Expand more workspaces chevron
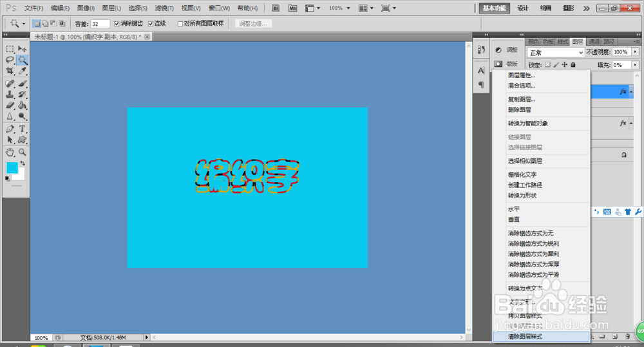This screenshot has width=644, height=347. pyautogui.click(x=586, y=8)
